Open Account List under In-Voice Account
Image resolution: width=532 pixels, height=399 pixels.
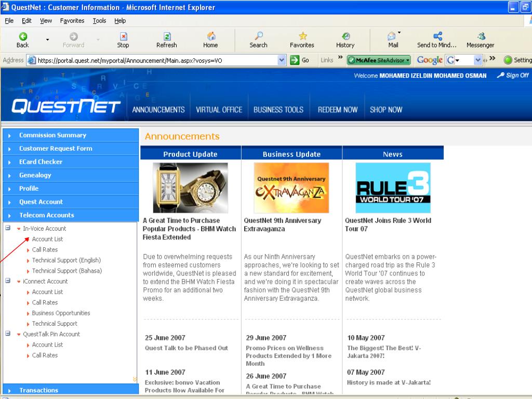click(47, 239)
